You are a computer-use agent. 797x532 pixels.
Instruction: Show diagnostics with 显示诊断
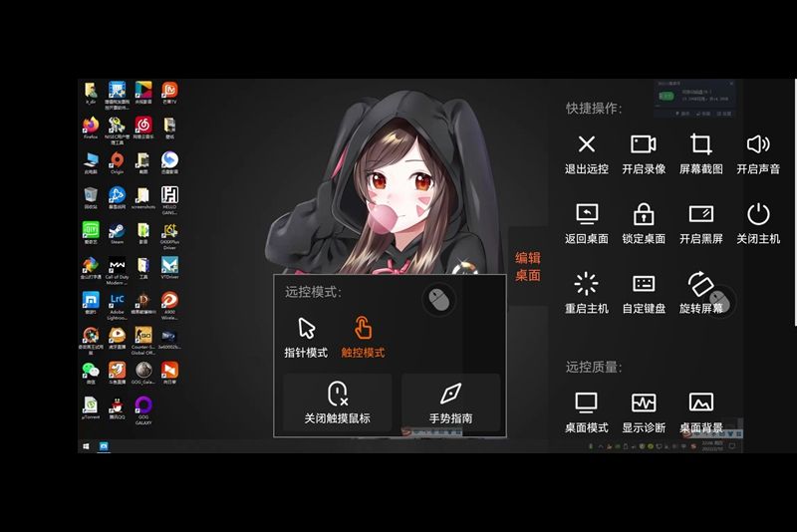click(644, 412)
